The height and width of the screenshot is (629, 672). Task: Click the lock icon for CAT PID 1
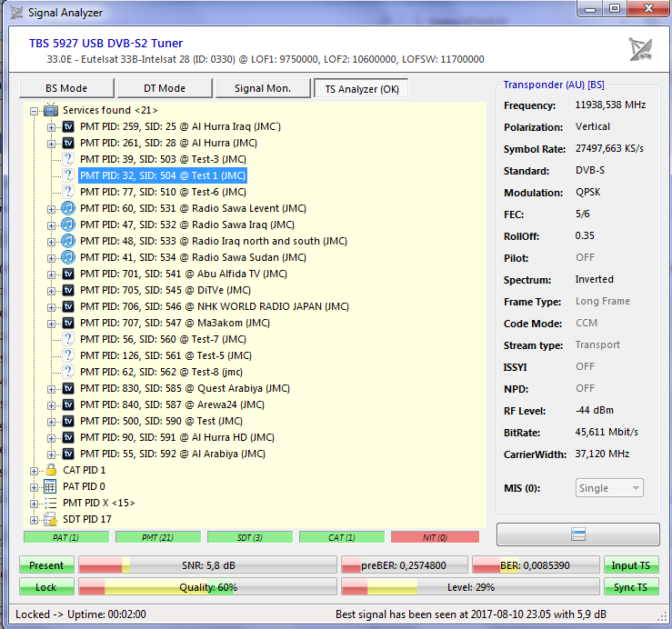click(x=51, y=470)
